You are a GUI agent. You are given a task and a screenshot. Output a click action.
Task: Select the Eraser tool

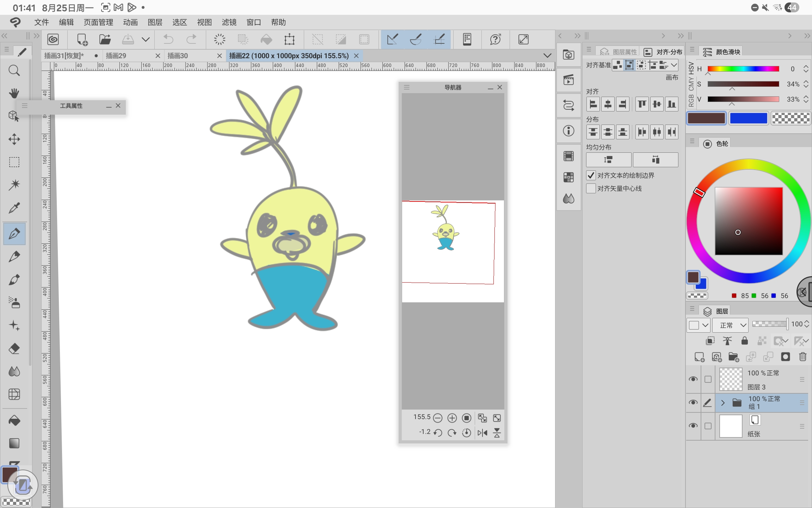[14, 349]
